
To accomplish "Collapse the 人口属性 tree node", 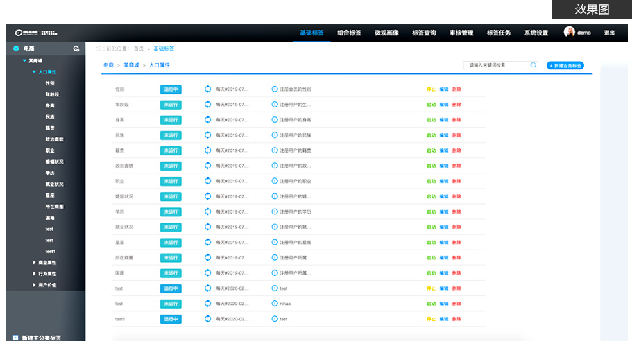I will pyautogui.click(x=34, y=72).
